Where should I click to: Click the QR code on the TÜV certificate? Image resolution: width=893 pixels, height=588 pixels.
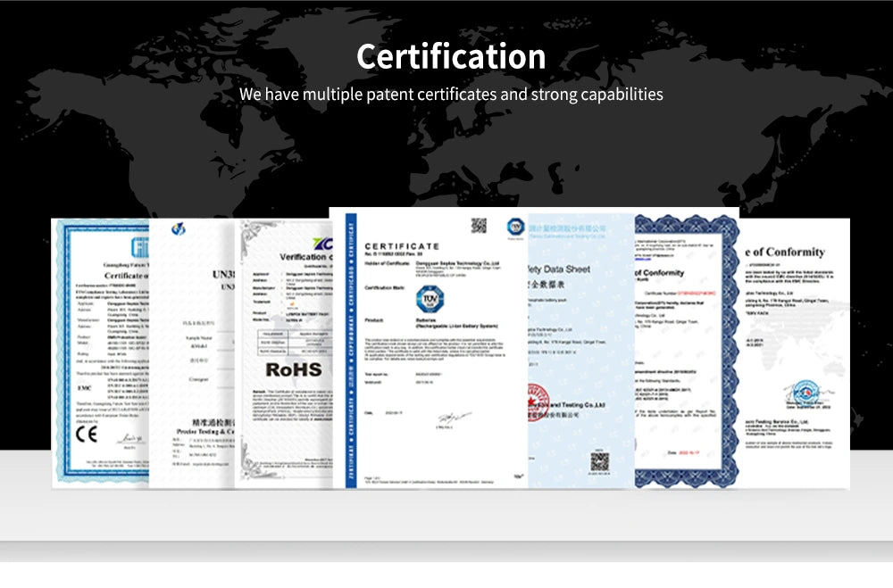(x=479, y=226)
